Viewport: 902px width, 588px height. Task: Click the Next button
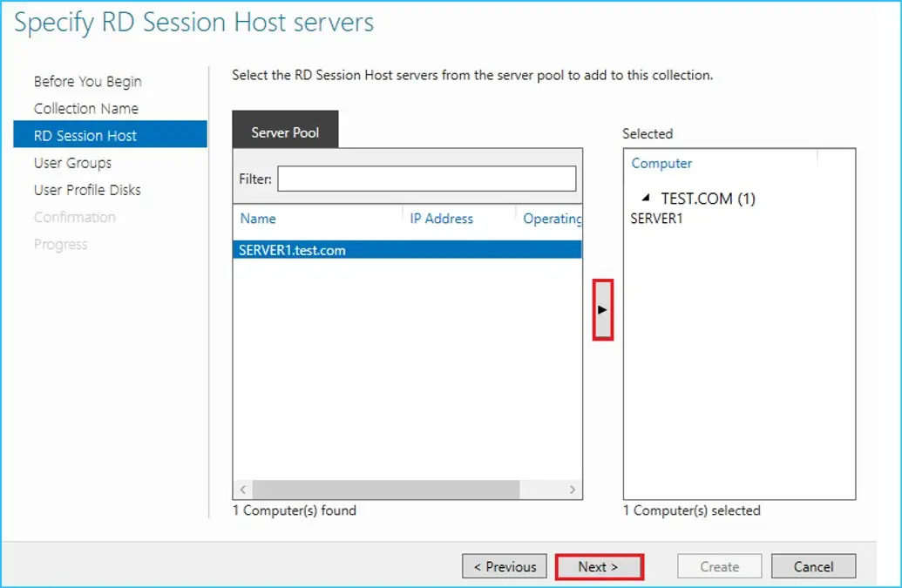click(x=599, y=566)
